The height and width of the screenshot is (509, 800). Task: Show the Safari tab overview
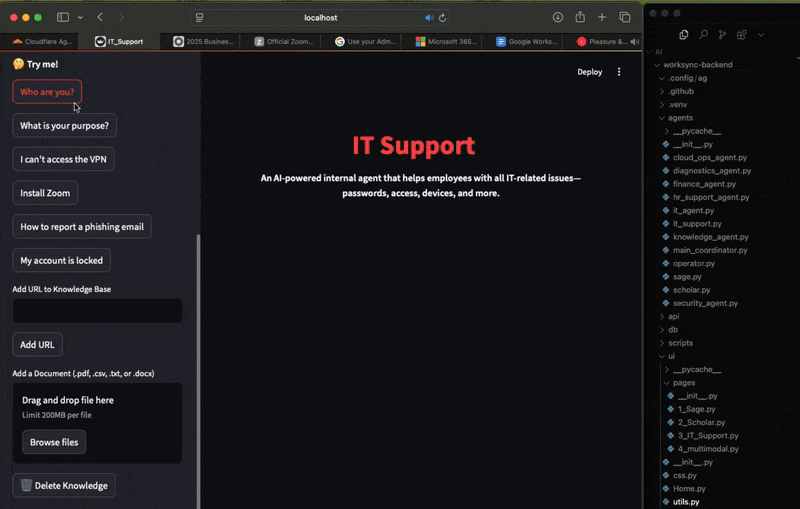click(625, 17)
